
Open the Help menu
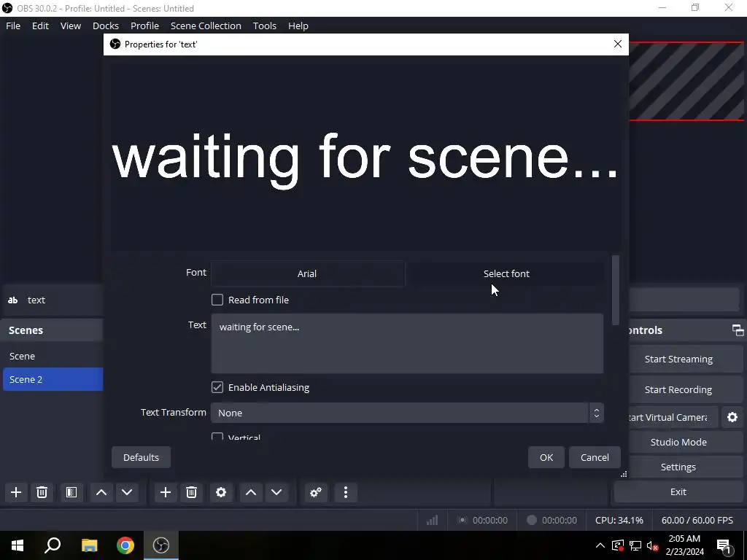click(x=298, y=26)
